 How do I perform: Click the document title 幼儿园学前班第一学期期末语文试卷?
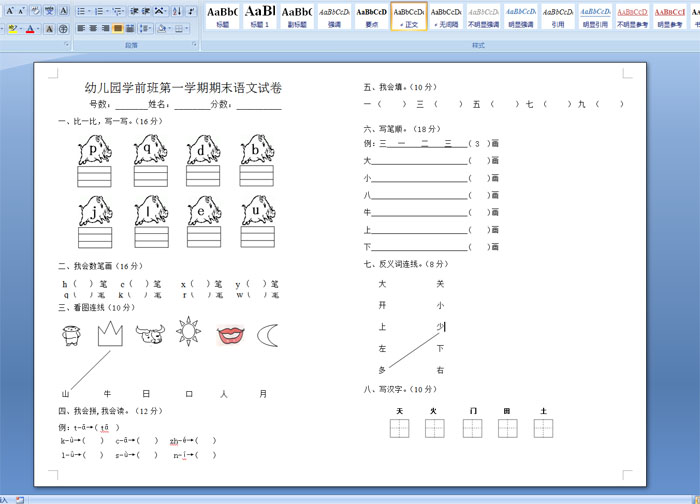pos(183,88)
